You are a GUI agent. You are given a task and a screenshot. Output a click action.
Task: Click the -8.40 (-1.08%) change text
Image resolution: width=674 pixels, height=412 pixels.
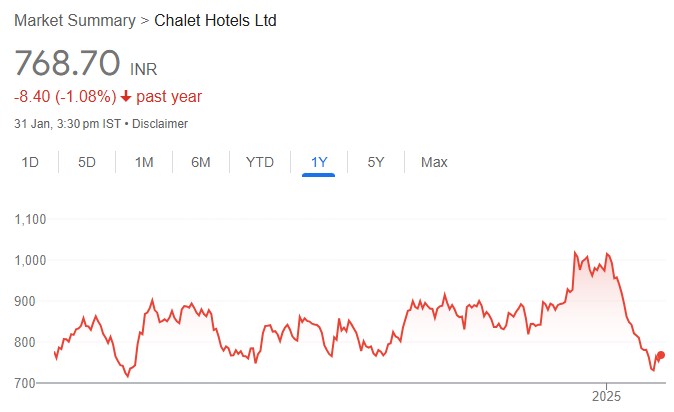tap(64, 97)
